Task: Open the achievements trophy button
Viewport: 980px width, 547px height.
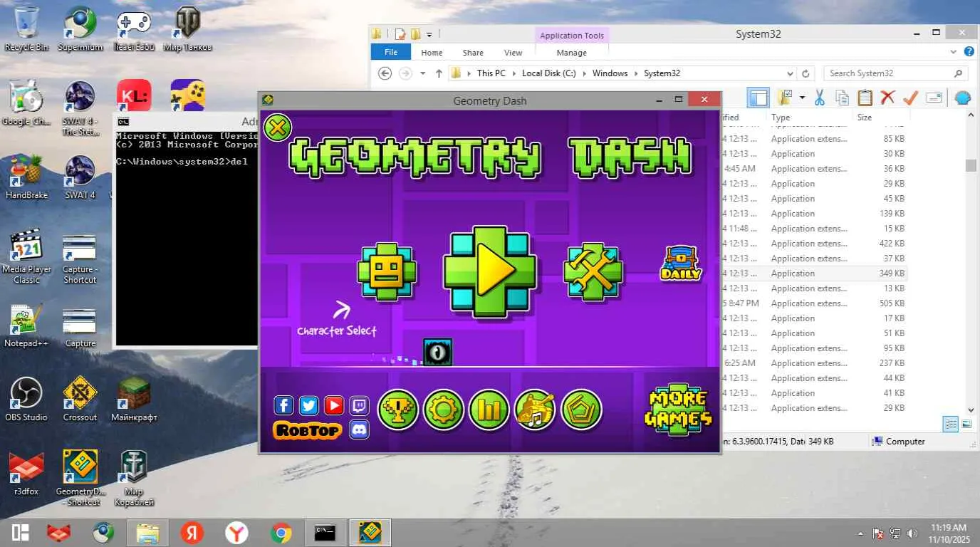Action: (397, 410)
